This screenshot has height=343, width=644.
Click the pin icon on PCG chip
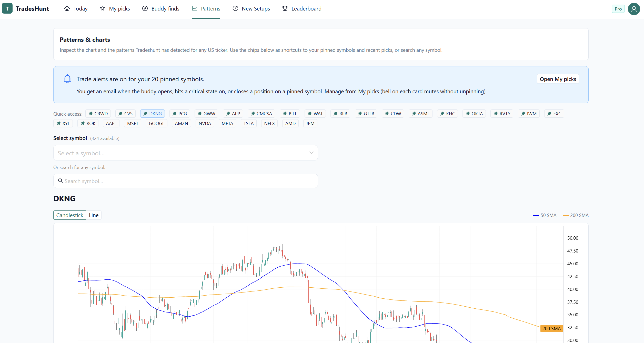coord(175,114)
